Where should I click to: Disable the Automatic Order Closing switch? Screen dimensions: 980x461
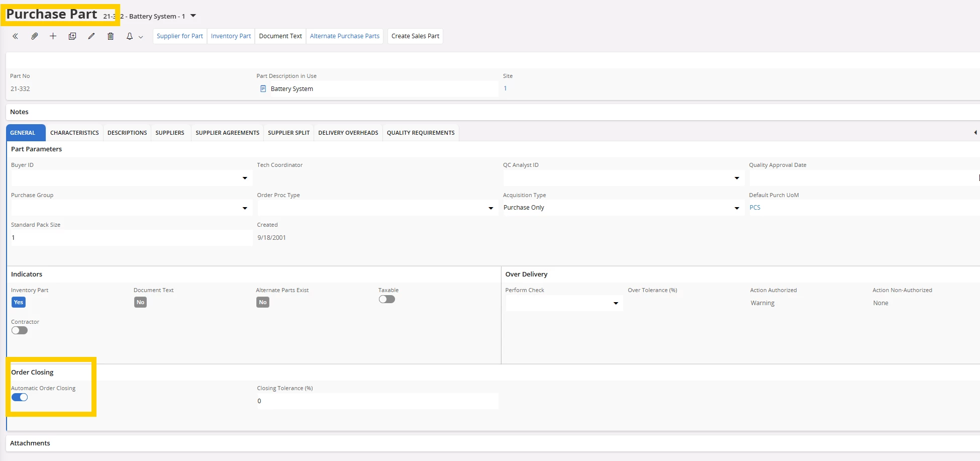[20, 397]
